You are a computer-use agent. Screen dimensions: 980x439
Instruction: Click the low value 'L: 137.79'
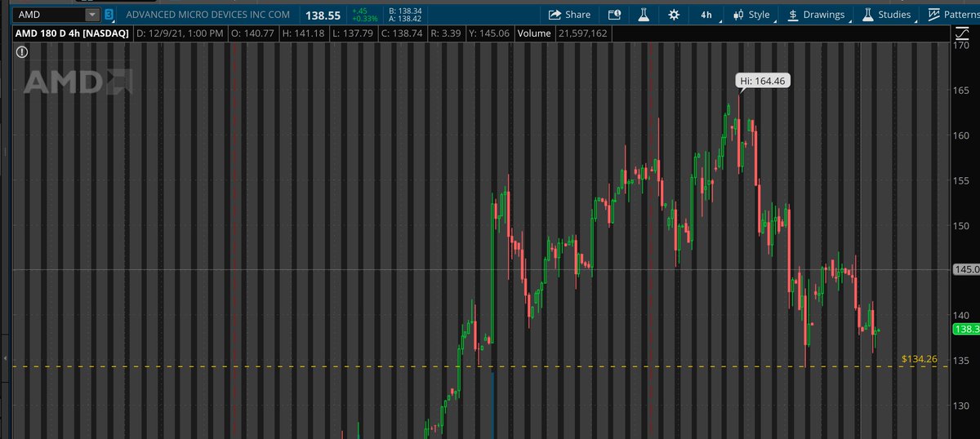click(351, 33)
